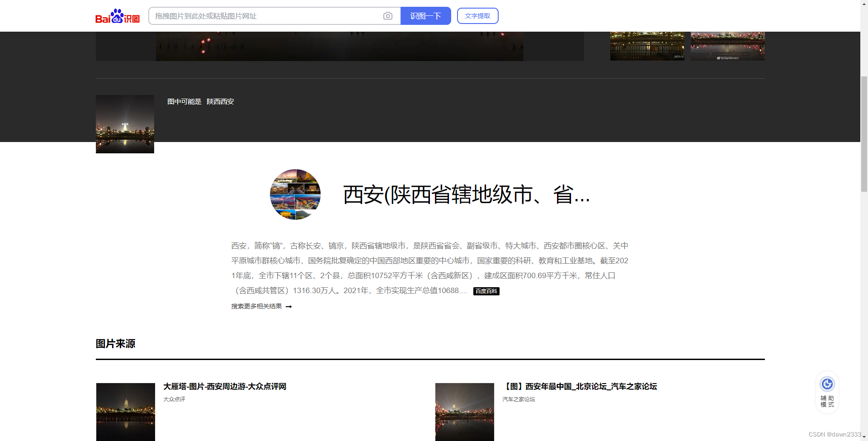Click the camera icon in the search bar
This screenshot has height=441, width=868.
388,16
